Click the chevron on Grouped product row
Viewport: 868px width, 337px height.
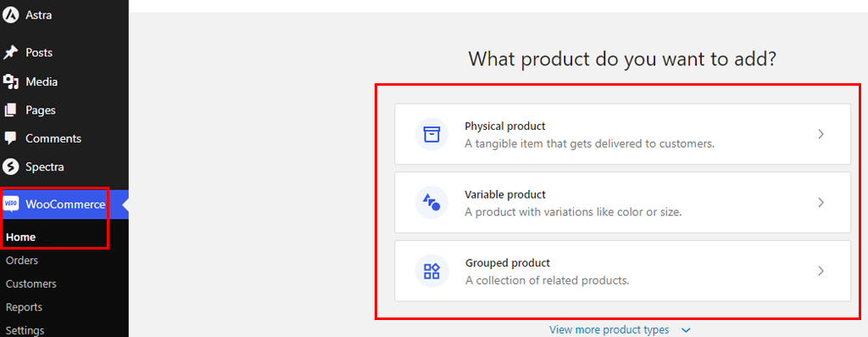821,271
